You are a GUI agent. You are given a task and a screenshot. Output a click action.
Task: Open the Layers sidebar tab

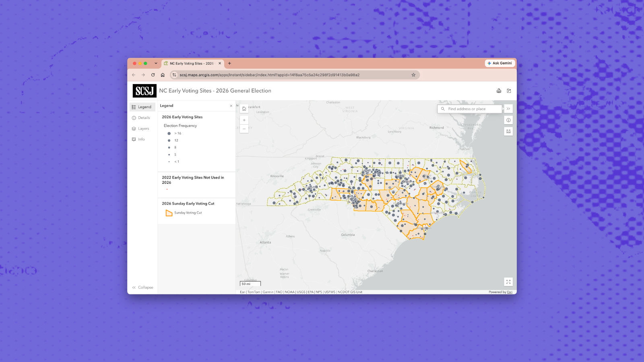coord(140,129)
